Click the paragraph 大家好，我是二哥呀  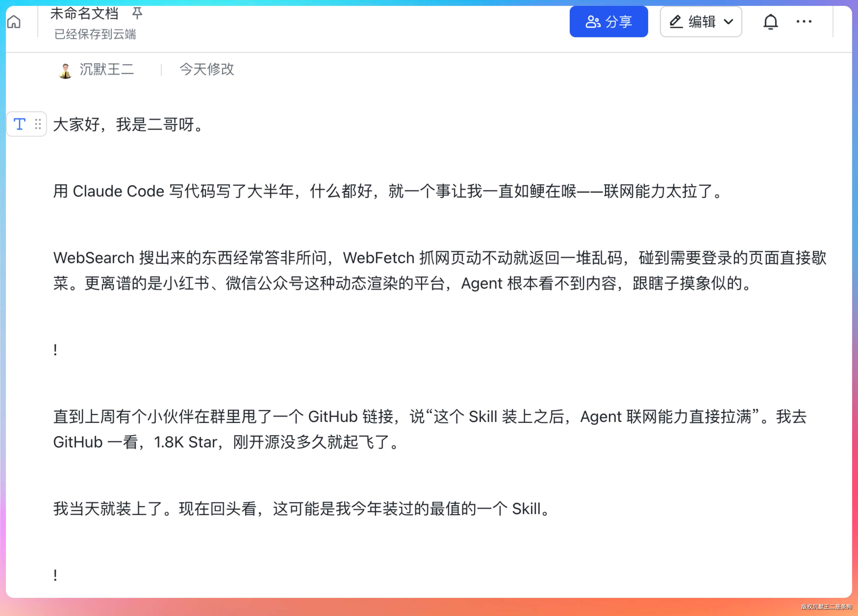click(x=129, y=124)
